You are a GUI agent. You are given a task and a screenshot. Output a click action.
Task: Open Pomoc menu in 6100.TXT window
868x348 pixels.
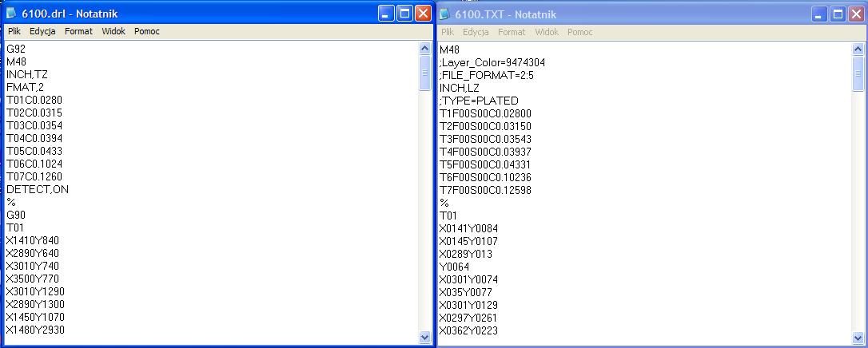[x=580, y=32]
